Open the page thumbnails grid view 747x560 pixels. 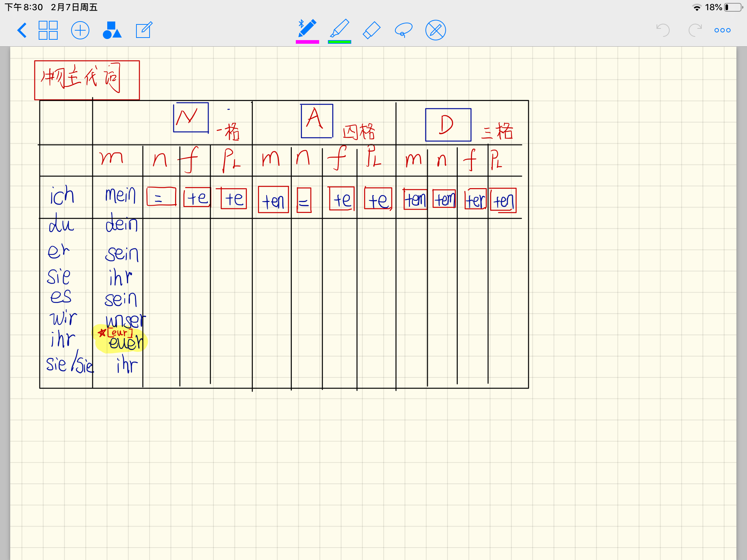(48, 30)
